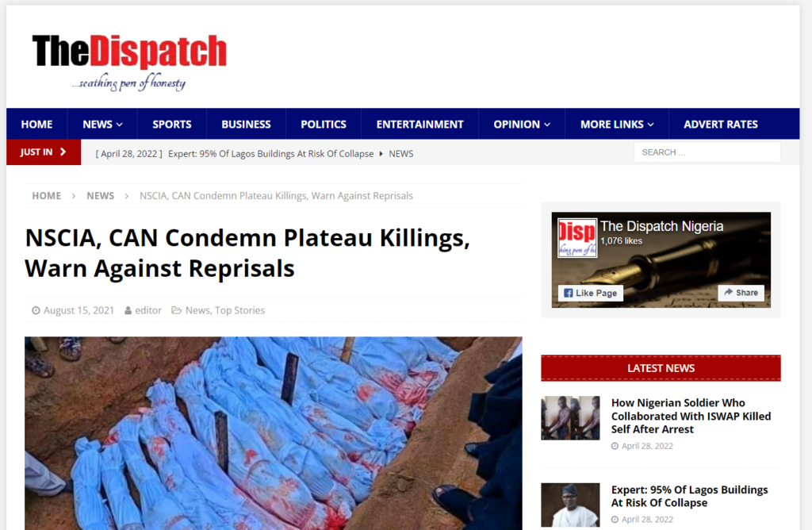Click the News breadcrumb link
Screen dimensions: 812x530
click(100, 196)
